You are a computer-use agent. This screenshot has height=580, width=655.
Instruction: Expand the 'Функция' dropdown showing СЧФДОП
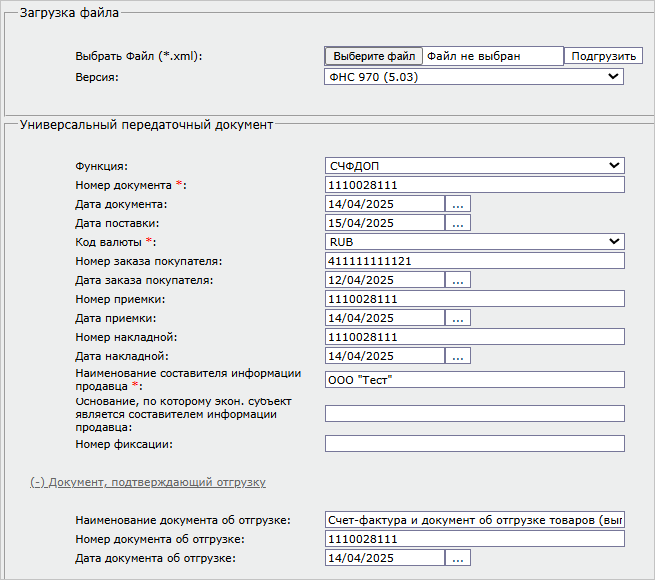click(x=474, y=165)
